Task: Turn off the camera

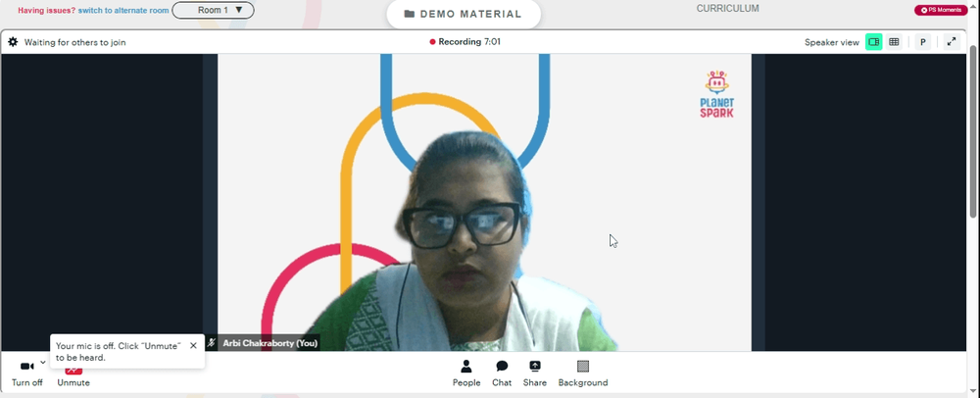Action: [26, 373]
